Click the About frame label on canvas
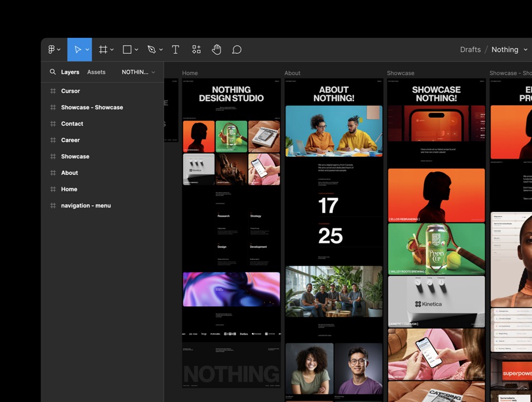Image resolution: width=532 pixels, height=402 pixels. click(292, 73)
